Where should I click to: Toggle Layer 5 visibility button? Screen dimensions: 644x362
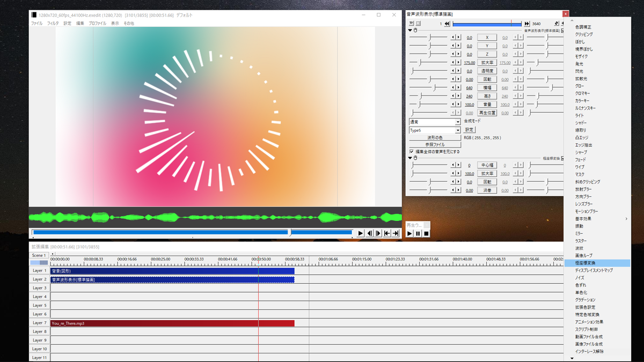coord(40,306)
